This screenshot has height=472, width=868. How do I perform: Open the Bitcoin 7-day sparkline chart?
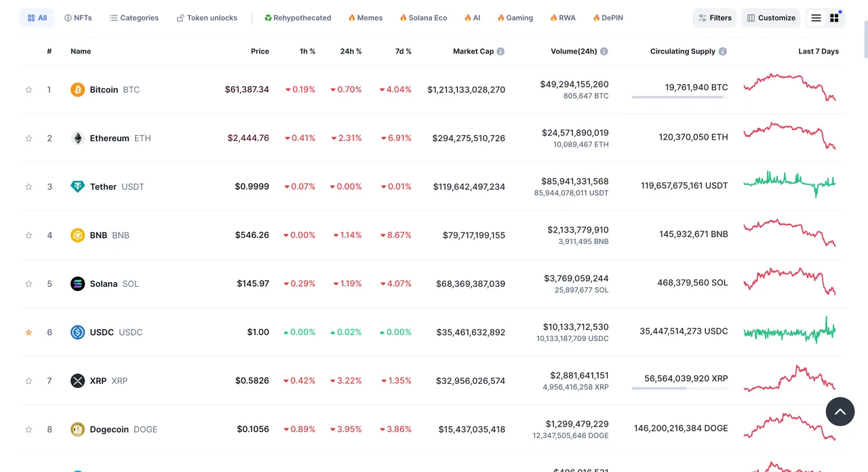click(x=789, y=87)
